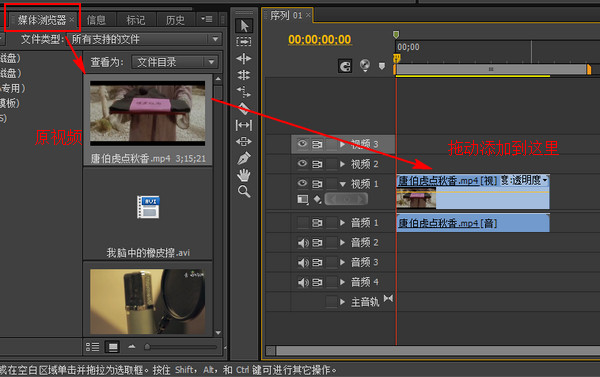Image resolution: width=600 pixels, height=377 pixels.
Task: Mute the 音频 4 track speaker
Action: (303, 282)
